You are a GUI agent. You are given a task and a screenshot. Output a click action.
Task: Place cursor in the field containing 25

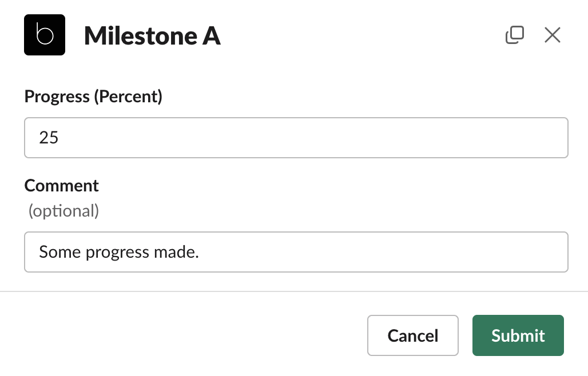pos(296,138)
